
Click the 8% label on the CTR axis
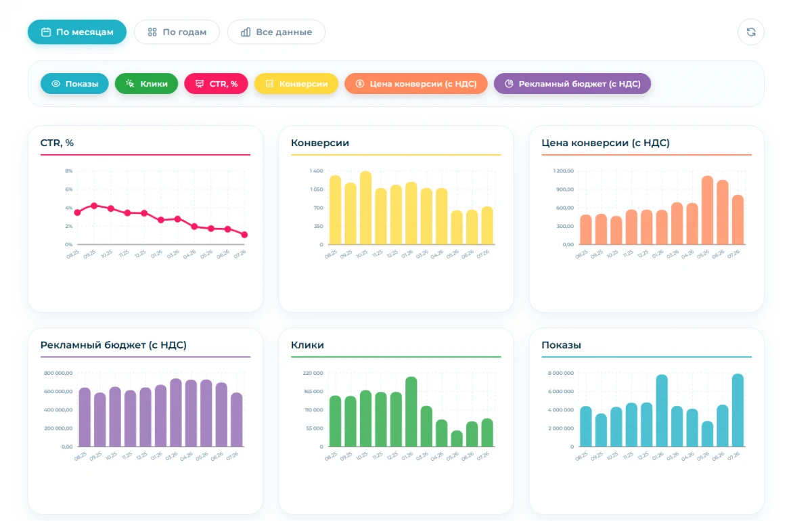point(68,171)
